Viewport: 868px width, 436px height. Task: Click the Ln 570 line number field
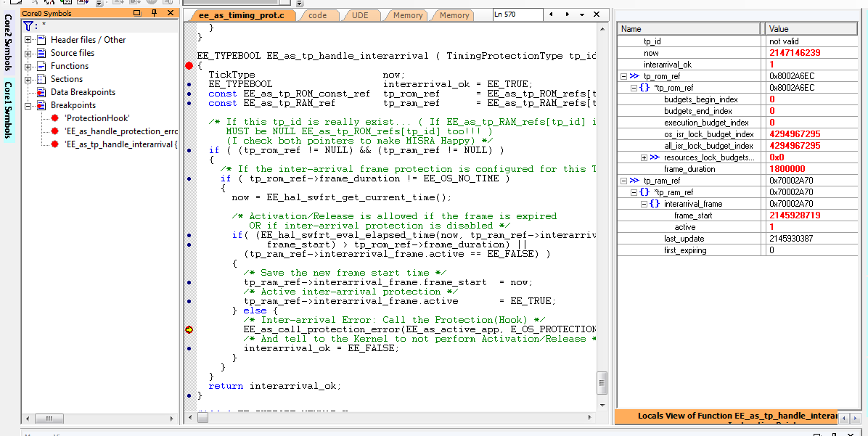517,15
